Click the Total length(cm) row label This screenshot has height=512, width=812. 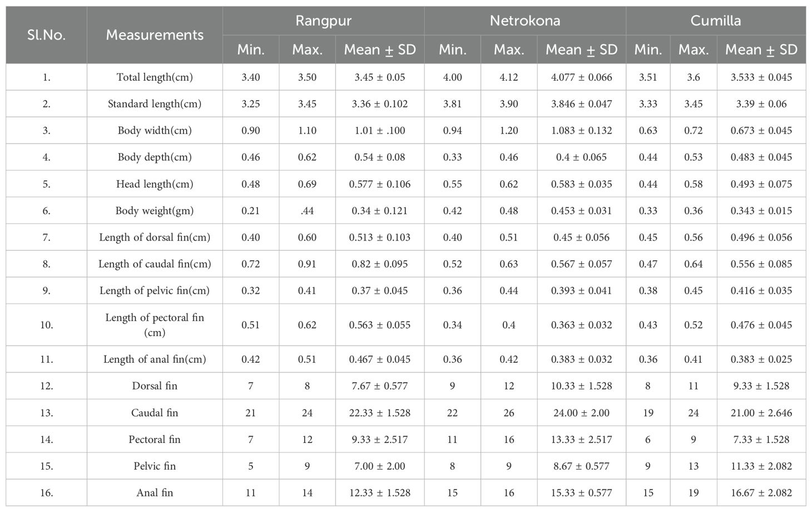click(x=155, y=77)
